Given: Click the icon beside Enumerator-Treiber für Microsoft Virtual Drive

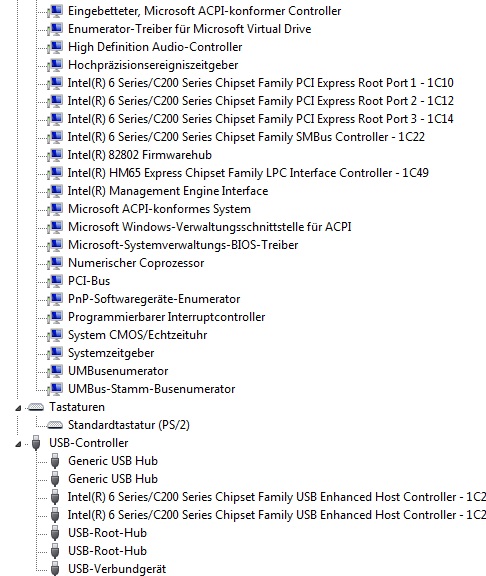Looking at the screenshot, I should 55,29.
